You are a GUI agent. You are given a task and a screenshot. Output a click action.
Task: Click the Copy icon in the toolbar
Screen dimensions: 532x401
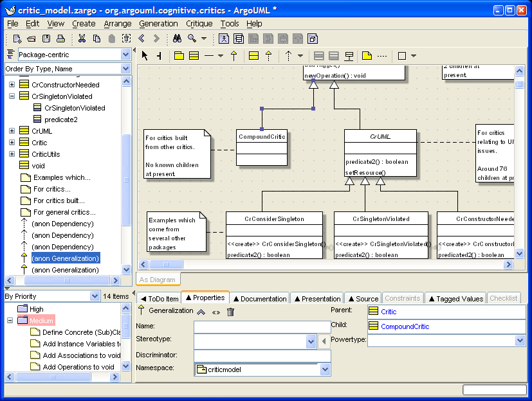click(x=96, y=39)
